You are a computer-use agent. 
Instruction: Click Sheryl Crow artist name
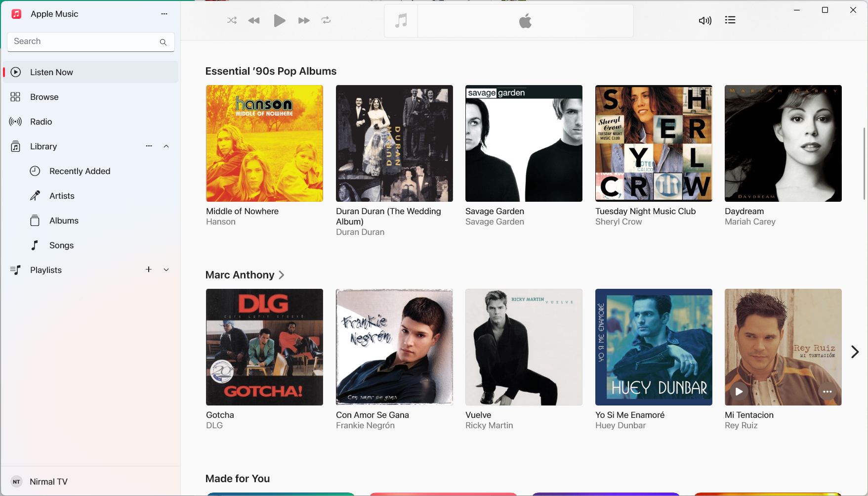click(619, 222)
